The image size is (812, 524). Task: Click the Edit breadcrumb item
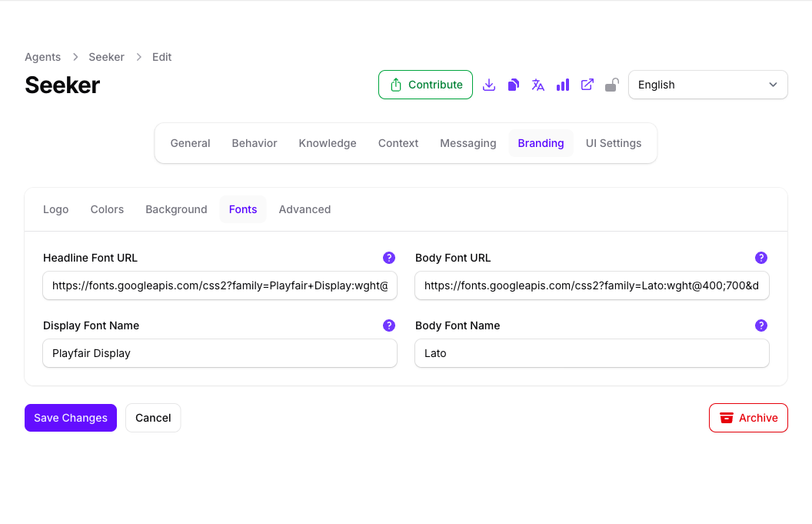point(161,57)
